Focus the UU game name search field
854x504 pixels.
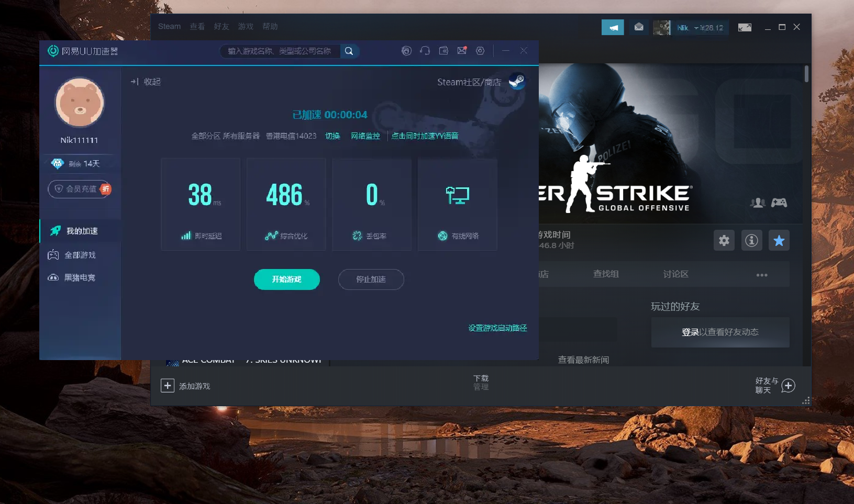tap(280, 51)
